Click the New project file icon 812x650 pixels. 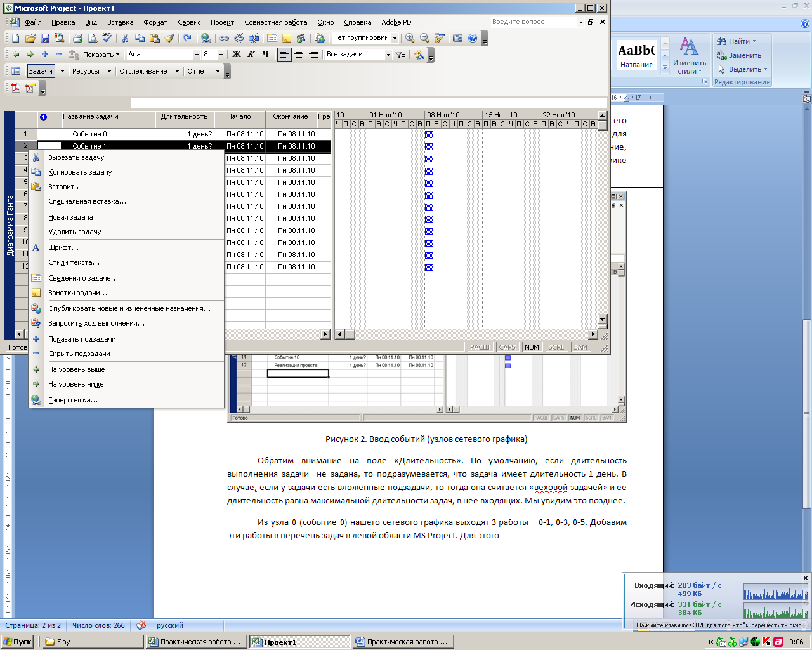(x=16, y=38)
